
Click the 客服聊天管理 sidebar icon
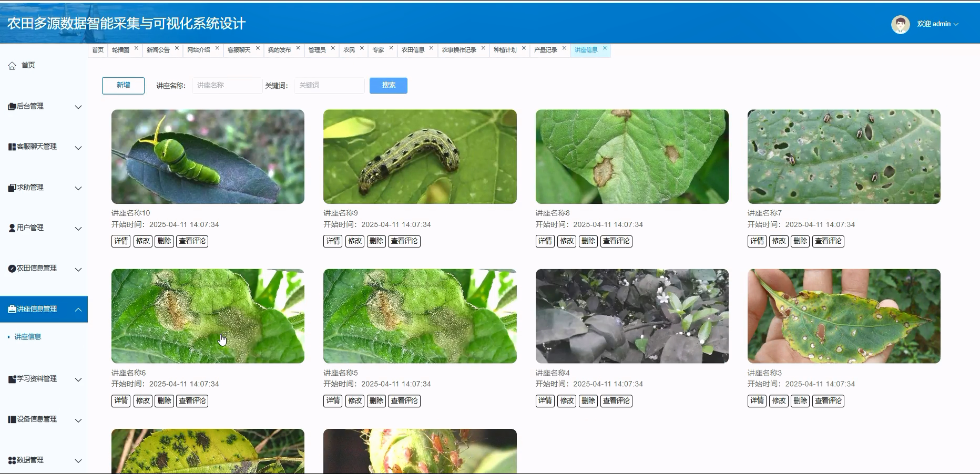coord(12,147)
